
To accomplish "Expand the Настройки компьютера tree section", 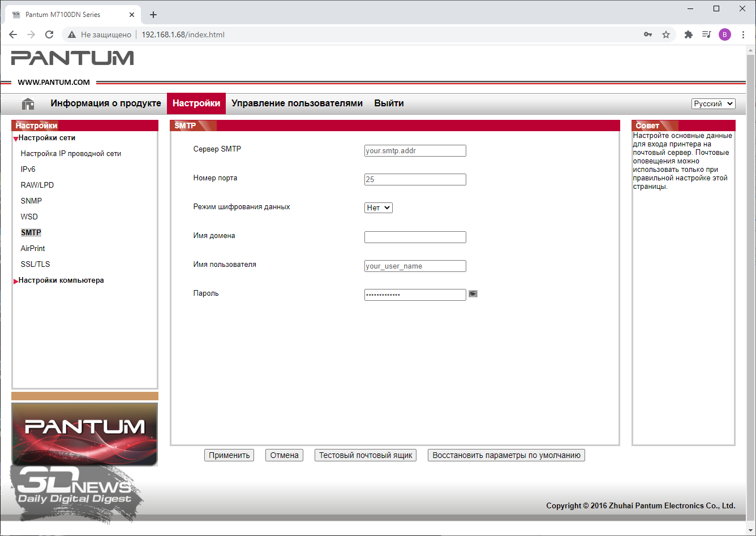I will [x=16, y=280].
